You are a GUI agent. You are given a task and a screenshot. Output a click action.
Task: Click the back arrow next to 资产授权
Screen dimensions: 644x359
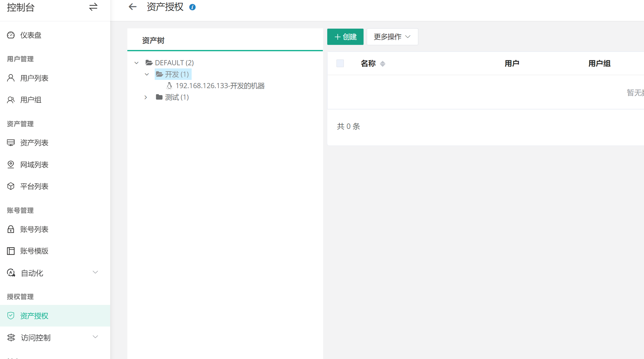coord(132,7)
